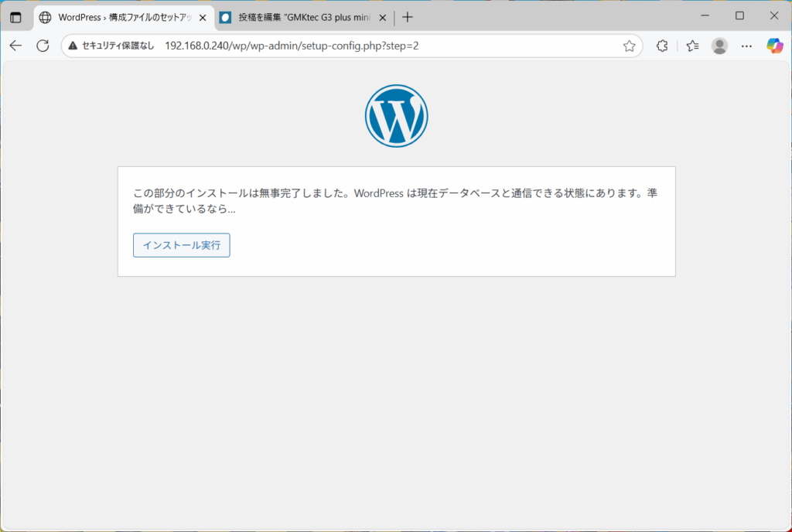Open the user profile avatar
792x532 pixels.
pyautogui.click(x=719, y=46)
